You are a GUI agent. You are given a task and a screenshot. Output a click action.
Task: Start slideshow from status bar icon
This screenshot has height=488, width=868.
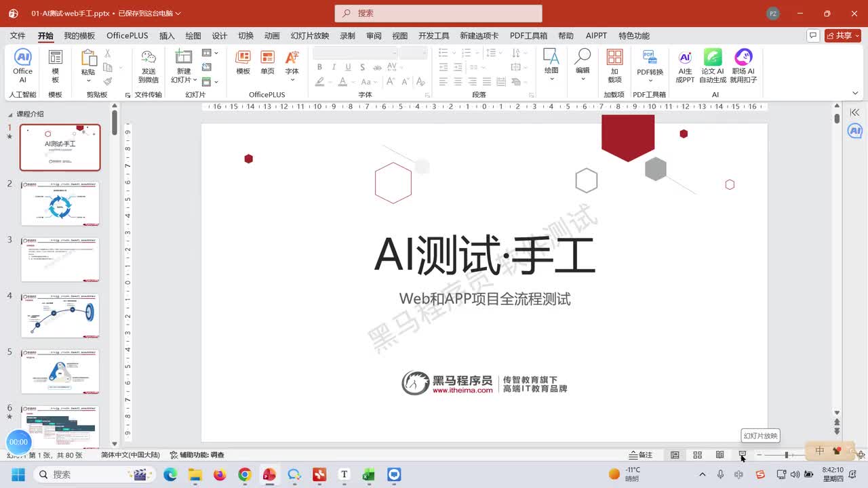(743, 455)
